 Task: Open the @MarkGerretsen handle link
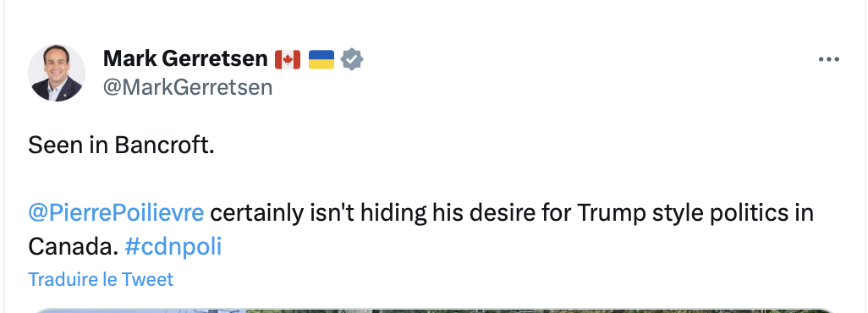[188, 87]
